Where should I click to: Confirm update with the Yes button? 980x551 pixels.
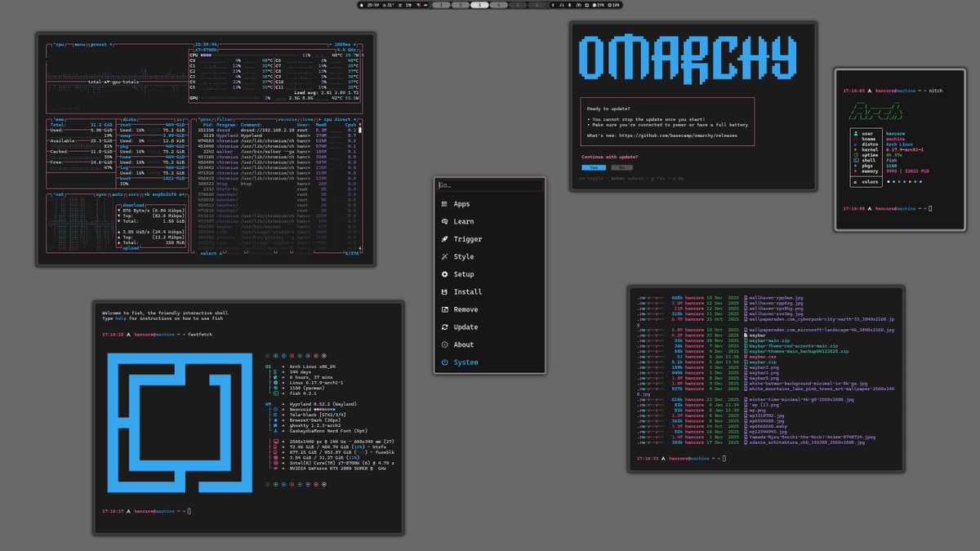pos(594,167)
